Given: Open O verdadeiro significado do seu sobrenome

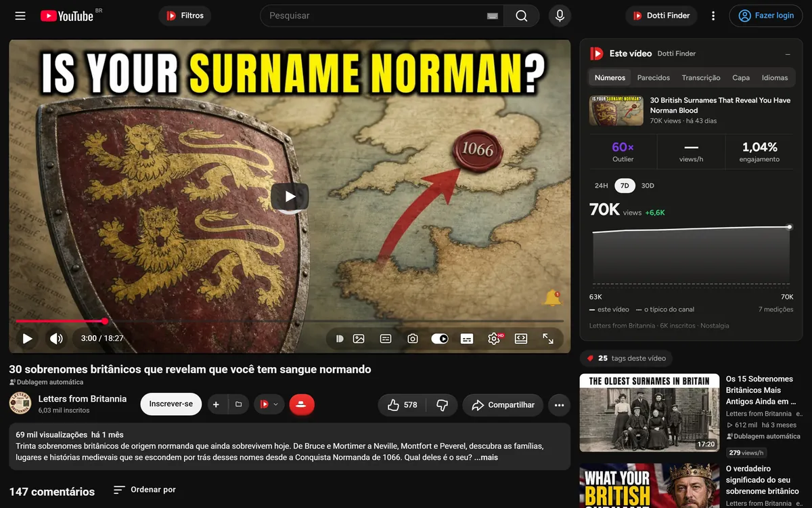Looking at the screenshot, I should 763,480.
